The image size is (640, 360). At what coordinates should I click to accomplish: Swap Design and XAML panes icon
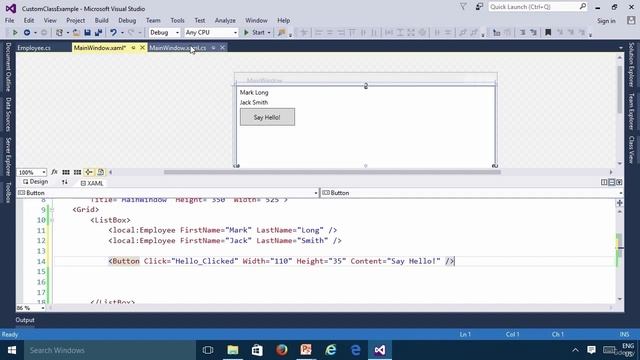(64, 182)
